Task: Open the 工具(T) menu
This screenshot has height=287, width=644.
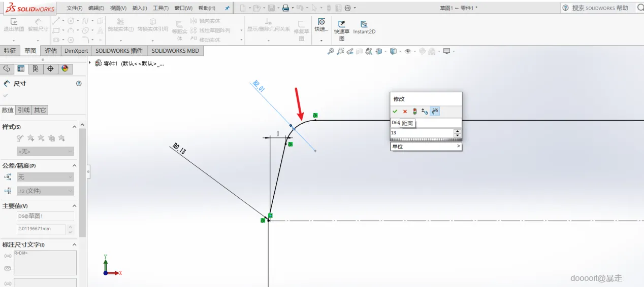Action: 160,8
